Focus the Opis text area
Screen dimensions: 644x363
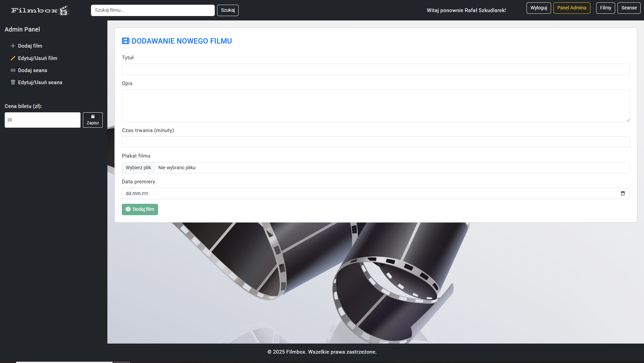(376, 106)
